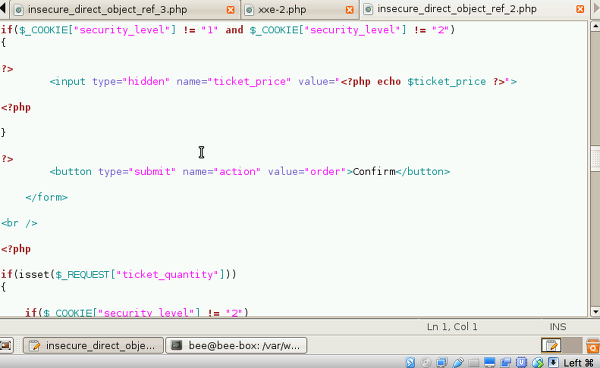Click the VirtualBox network adapters icon
This screenshot has width=600, height=368.
pyautogui.click(x=442, y=362)
